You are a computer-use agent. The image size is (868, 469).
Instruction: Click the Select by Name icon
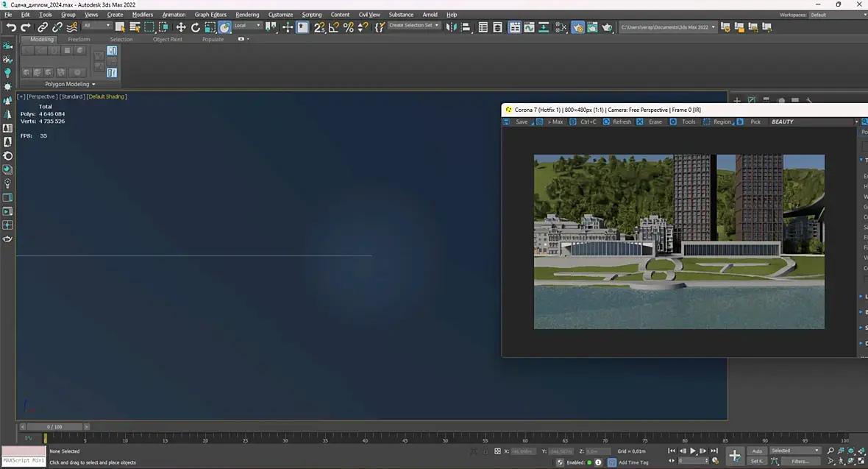tap(135, 27)
